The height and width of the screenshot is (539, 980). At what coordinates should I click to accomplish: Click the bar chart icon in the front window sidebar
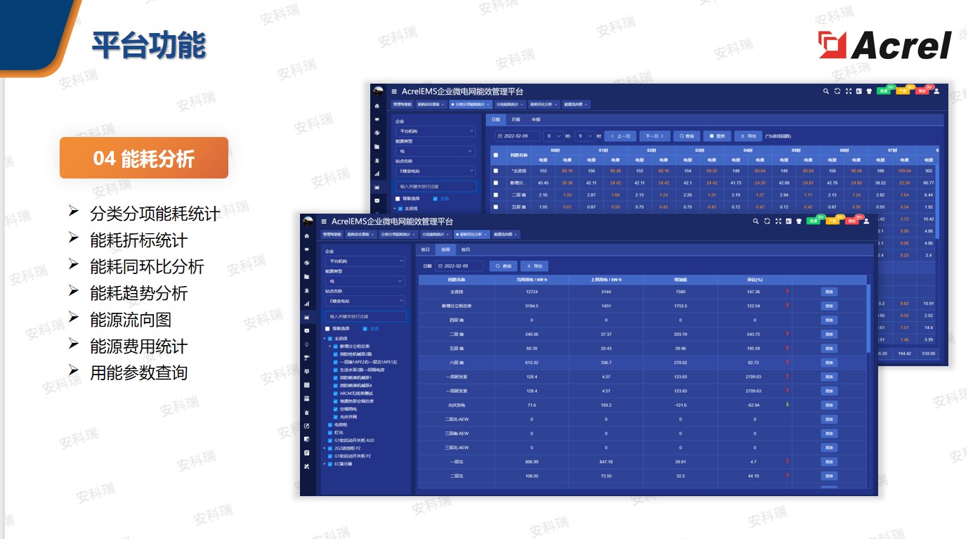pos(306,304)
